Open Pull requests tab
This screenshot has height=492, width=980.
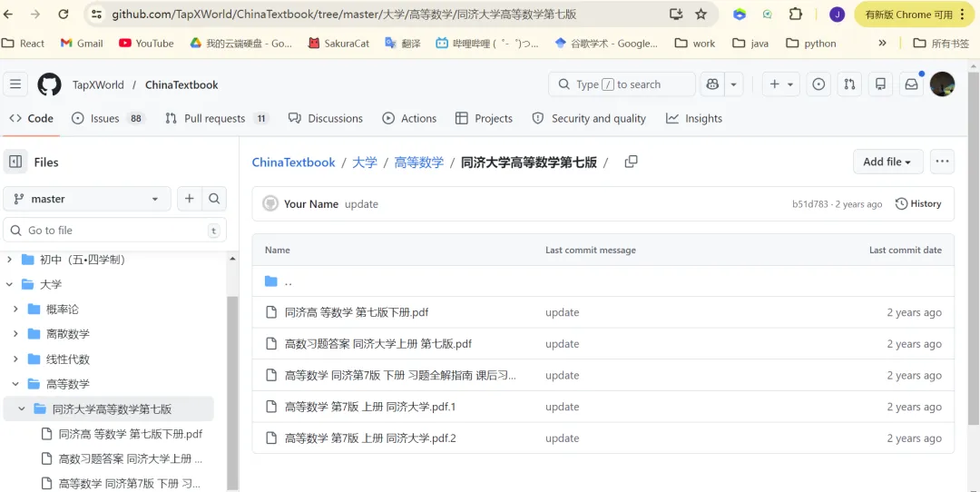click(217, 118)
